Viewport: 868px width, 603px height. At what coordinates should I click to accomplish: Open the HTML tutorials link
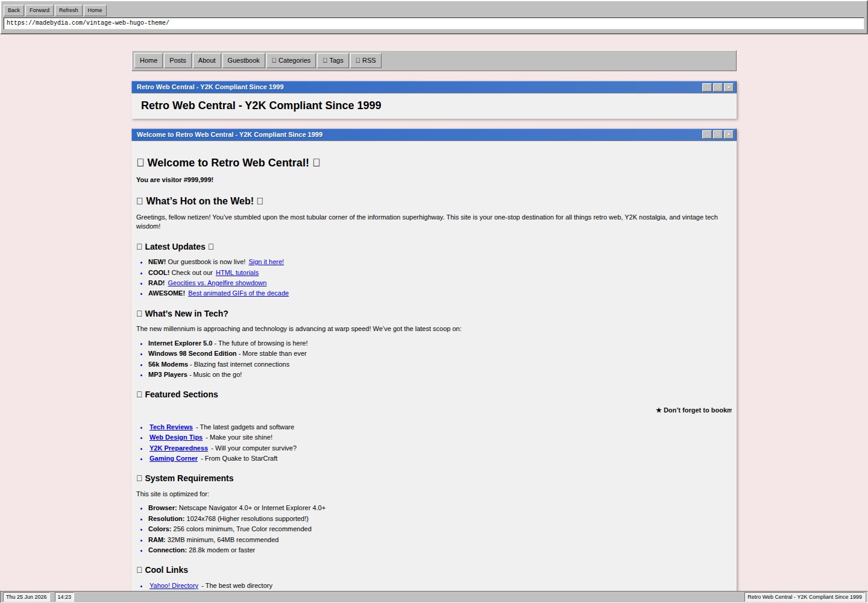(237, 273)
